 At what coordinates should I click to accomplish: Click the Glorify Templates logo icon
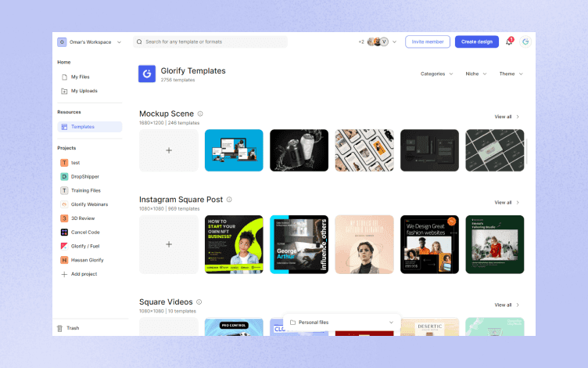[x=147, y=74]
